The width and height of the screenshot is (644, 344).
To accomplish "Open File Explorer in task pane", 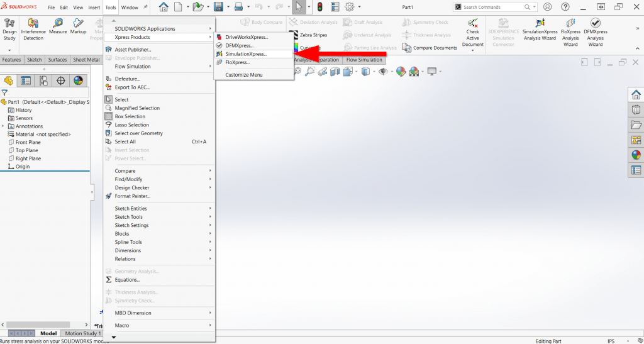I will tap(636, 125).
